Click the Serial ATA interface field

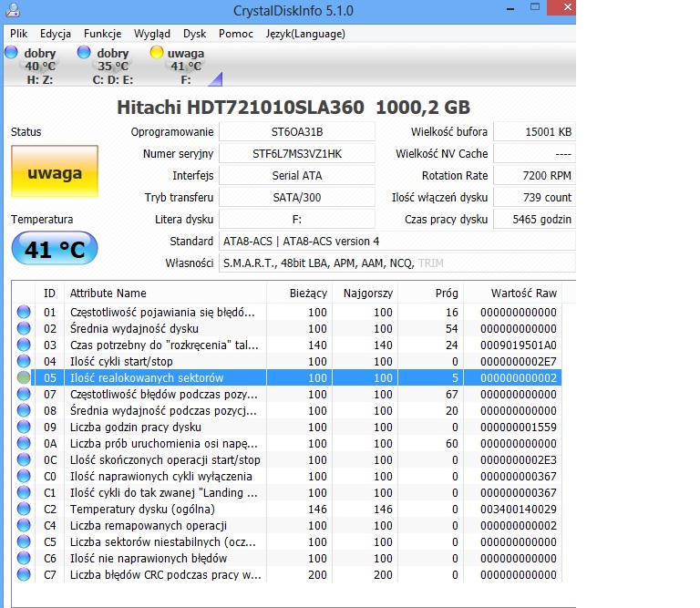click(297, 175)
